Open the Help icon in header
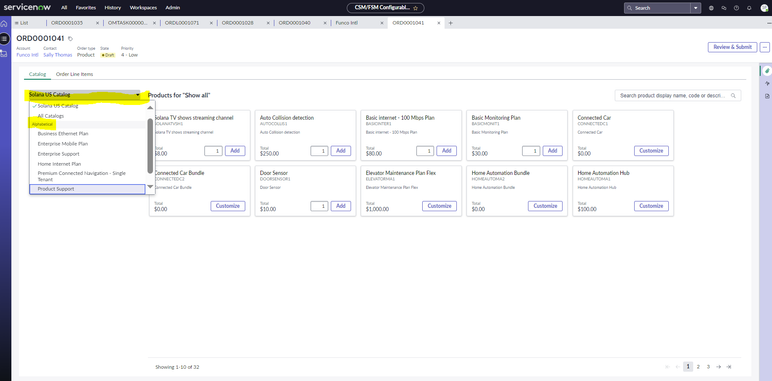This screenshot has width=772, height=381. point(737,8)
